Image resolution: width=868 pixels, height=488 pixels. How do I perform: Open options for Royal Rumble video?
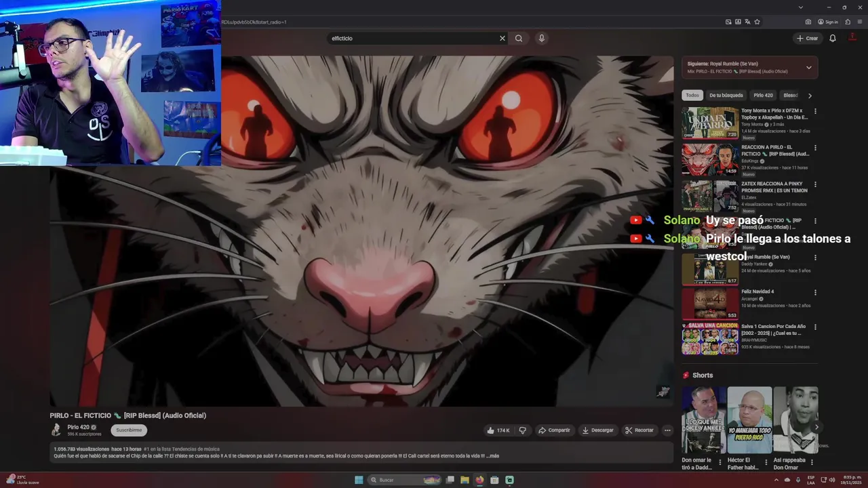coord(815,258)
